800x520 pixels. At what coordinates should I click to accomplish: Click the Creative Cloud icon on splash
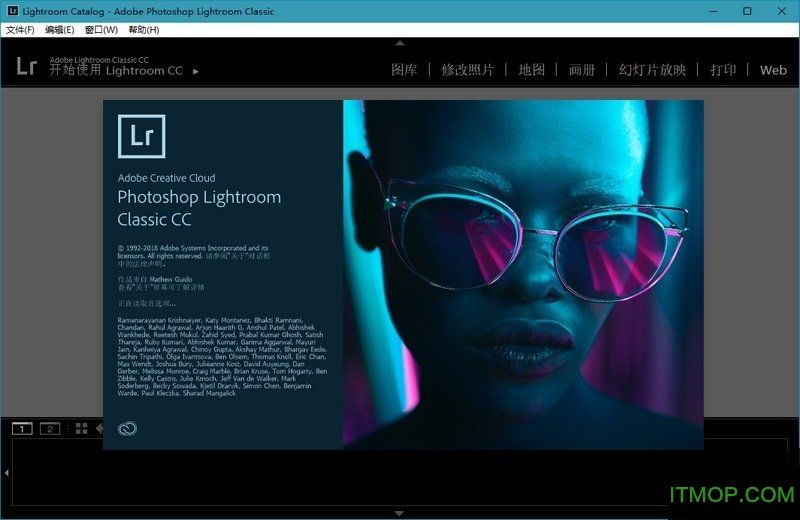127,429
